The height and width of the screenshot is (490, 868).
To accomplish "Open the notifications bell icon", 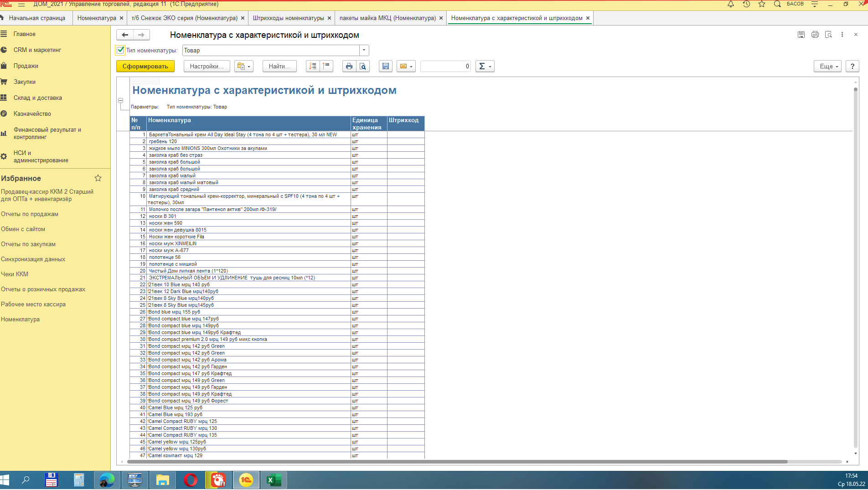I will [730, 4].
